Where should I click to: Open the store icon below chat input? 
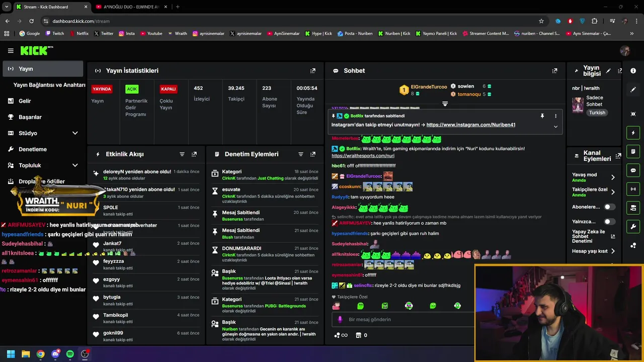point(358,335)
